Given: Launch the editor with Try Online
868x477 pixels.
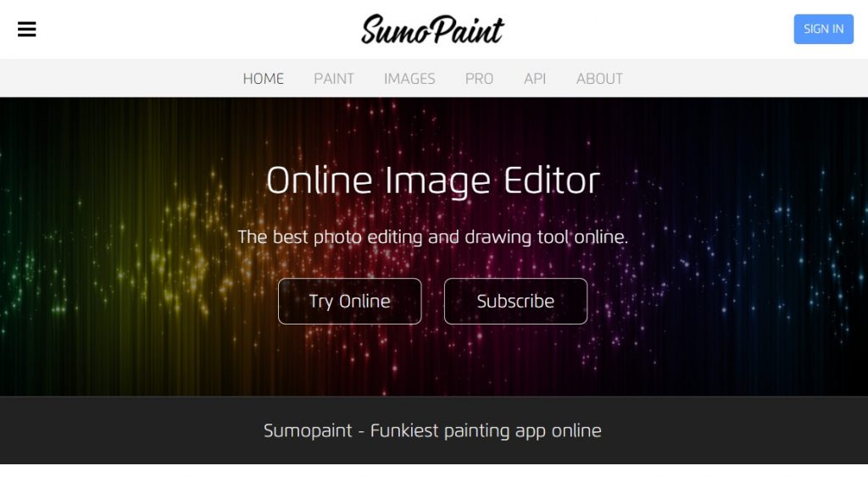Looking at the screenshot, I should [350, 301].
